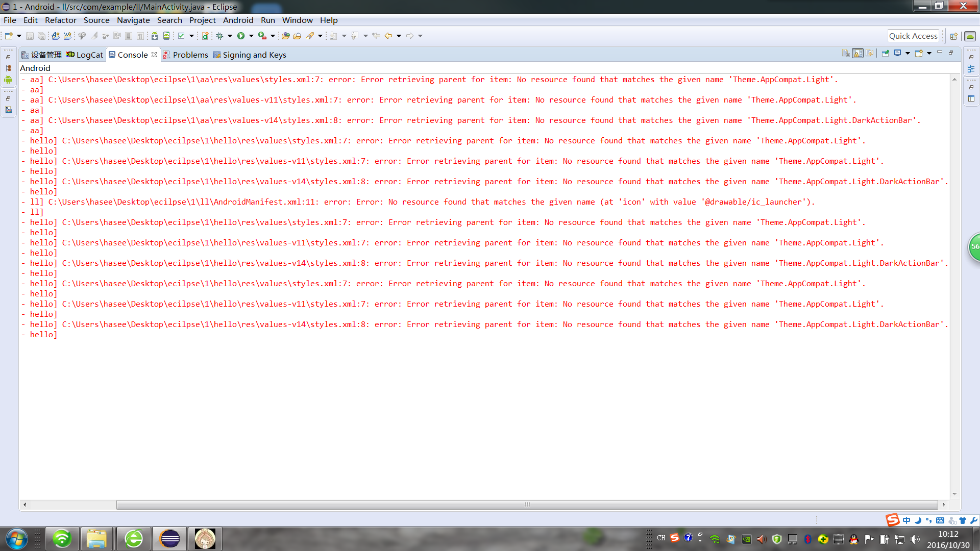This screenshot has height=551, width=980.
Task: Open the file explorer taskbar icon
Action: (96, 539)
